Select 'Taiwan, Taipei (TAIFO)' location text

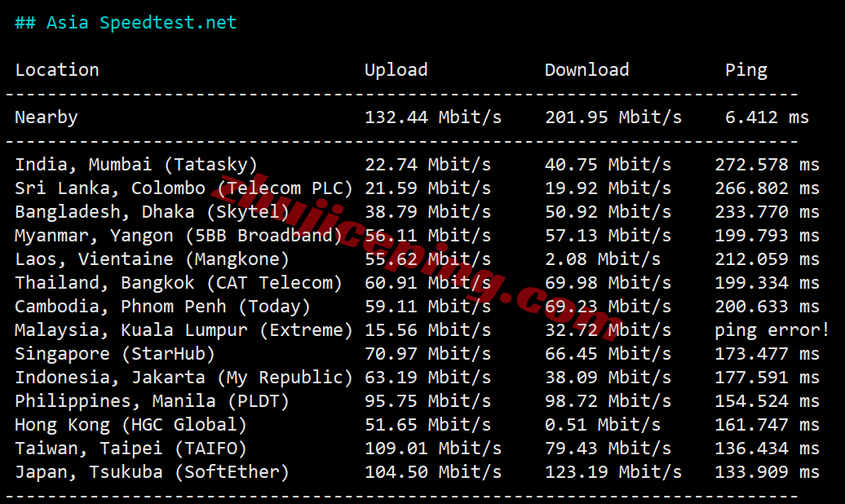(x=131, y=449)
